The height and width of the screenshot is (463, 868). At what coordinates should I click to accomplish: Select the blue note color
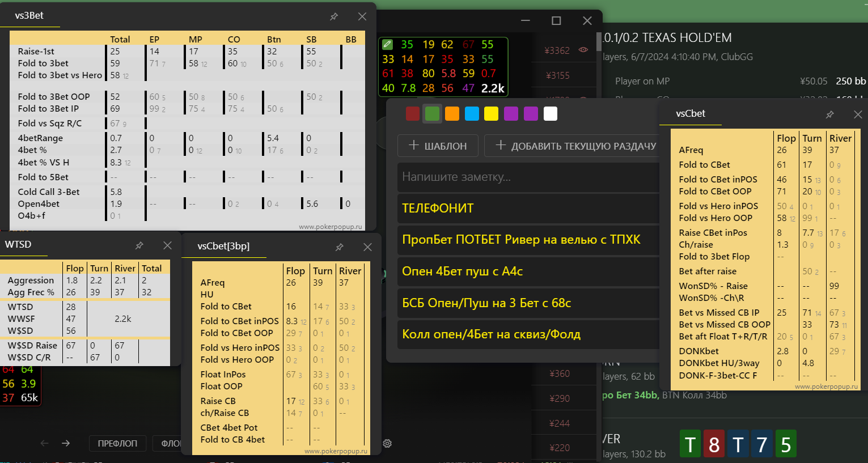coord(472,113)
